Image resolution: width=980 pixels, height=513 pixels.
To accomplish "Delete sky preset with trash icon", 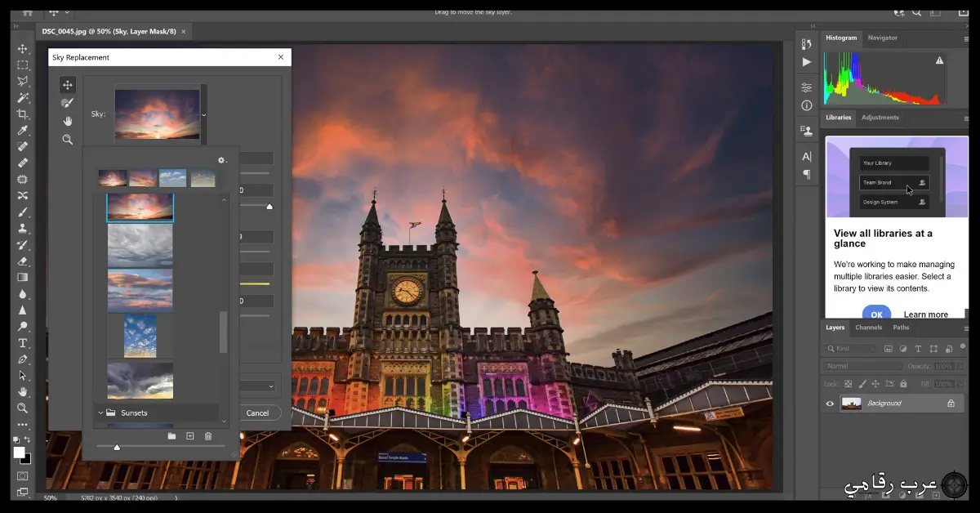I will click(x=208, y=436).
